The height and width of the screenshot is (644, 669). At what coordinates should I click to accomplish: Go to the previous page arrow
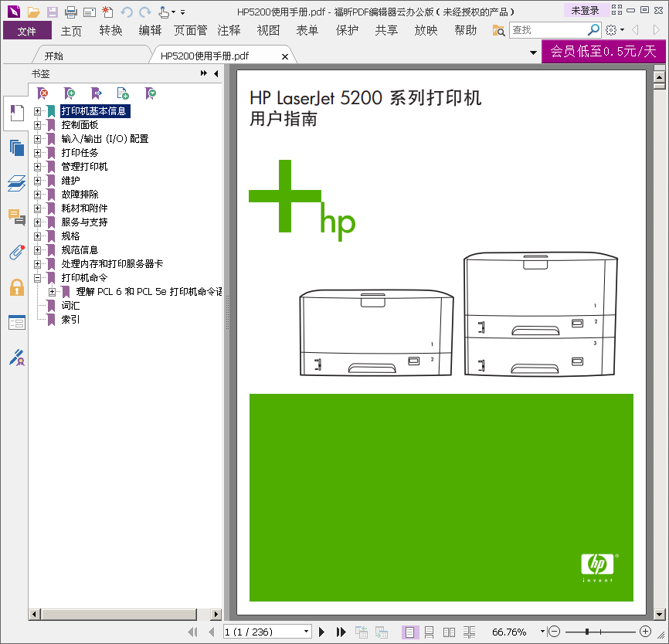point(212,632)
